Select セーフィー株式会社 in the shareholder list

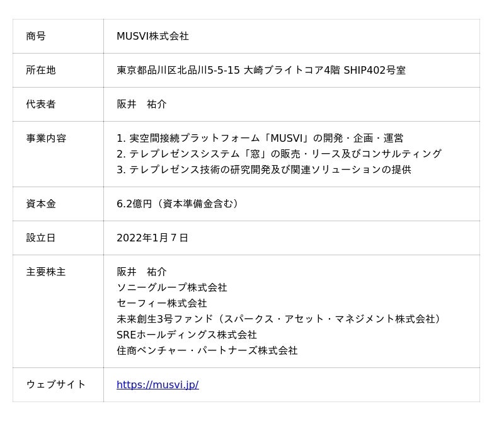162,303
